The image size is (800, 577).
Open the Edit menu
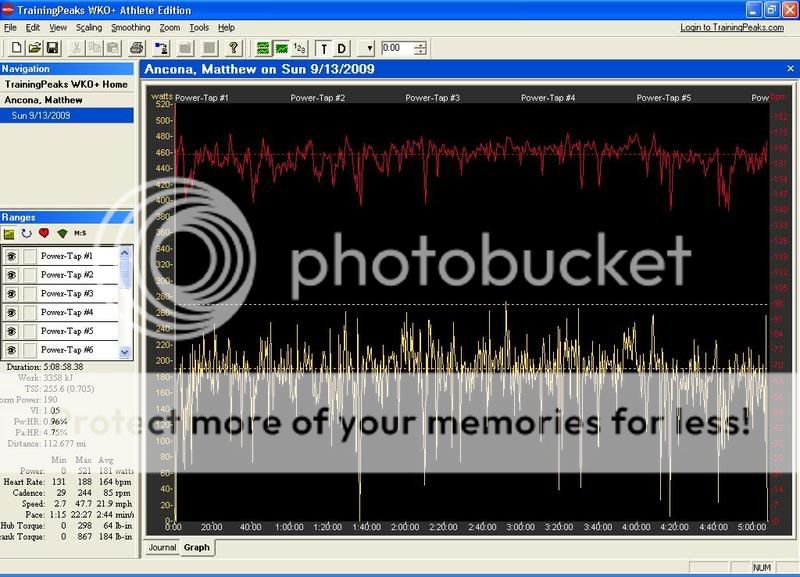(x=33, y=28)
